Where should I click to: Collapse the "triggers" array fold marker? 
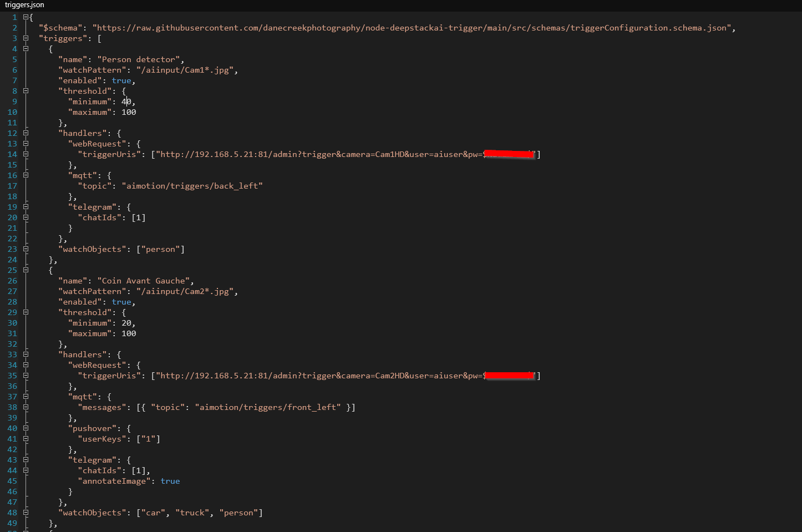[26, 38]
